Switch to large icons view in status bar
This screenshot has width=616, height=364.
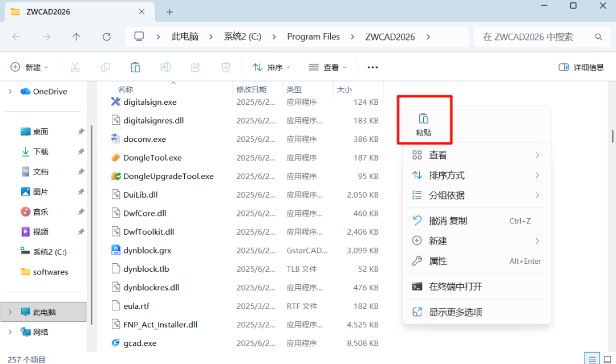[x=607, y=359]
